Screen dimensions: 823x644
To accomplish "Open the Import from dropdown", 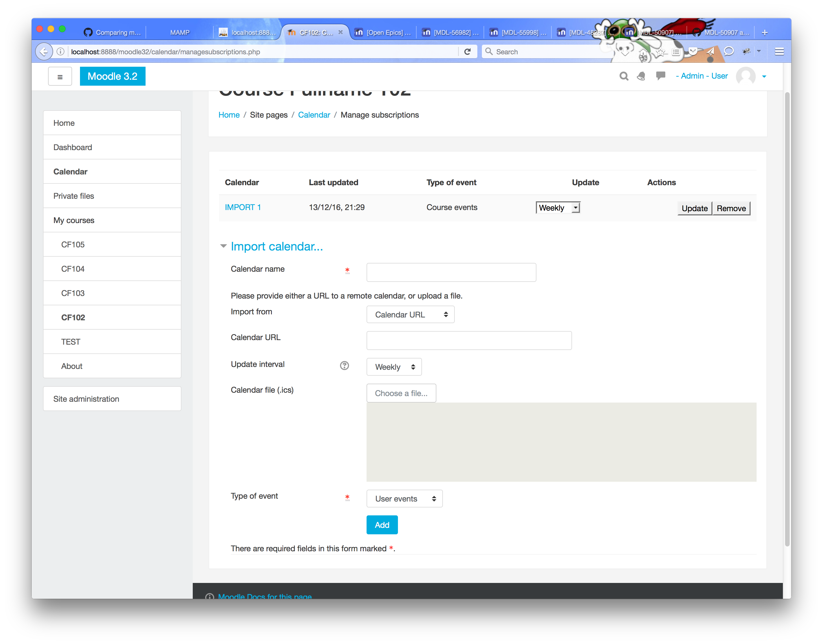I will (410, 314).
